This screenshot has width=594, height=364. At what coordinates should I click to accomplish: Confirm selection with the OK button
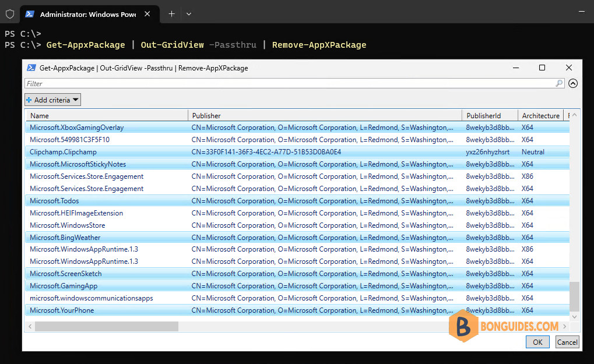coord(537,342)
